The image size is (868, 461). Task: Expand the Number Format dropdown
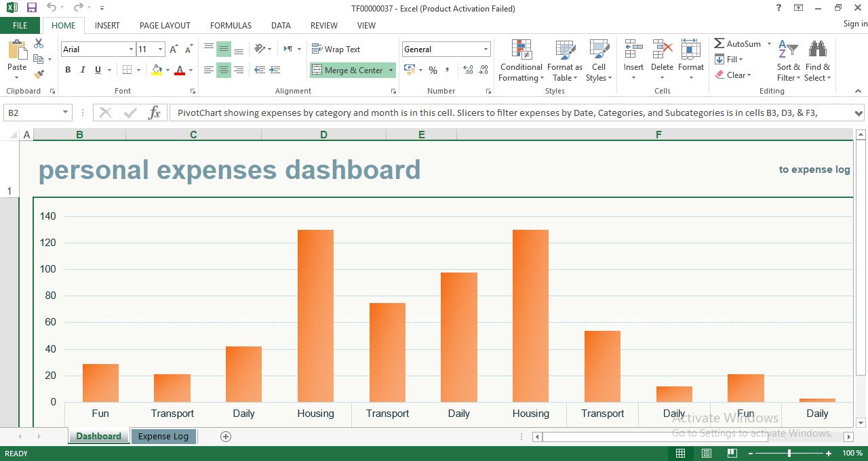(x=486, y=49)
